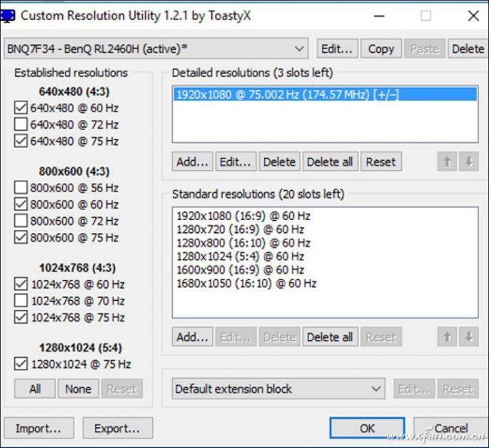Select 1920x1080 @ 75.002 Hz detailed entry
This screenshot has height=448, width=489.
(325, 94)
